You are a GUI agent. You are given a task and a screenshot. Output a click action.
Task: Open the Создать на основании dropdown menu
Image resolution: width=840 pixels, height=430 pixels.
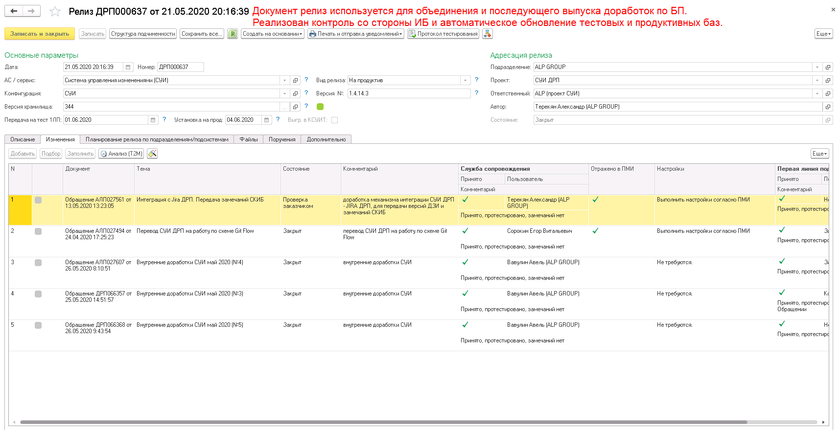272,34
